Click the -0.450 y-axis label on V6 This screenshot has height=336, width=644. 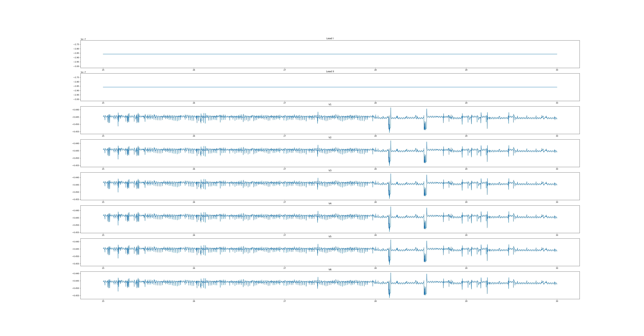75,288
